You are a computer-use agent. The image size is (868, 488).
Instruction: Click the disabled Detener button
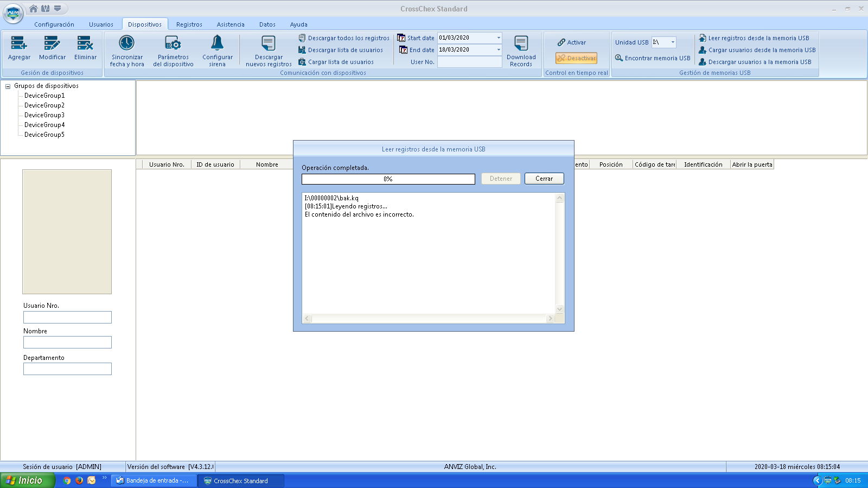click(501, 179)
